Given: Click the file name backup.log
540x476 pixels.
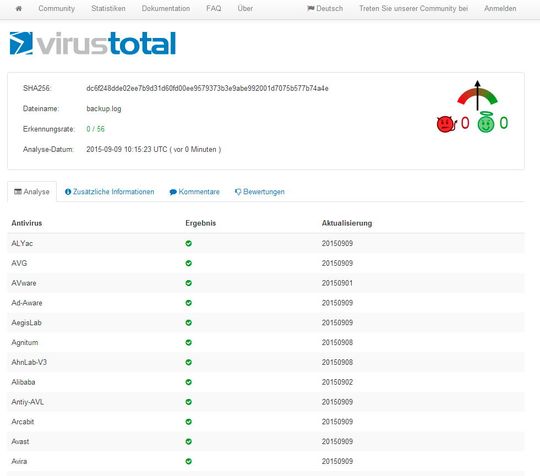Looking at the screenshot, I should 104,109.
